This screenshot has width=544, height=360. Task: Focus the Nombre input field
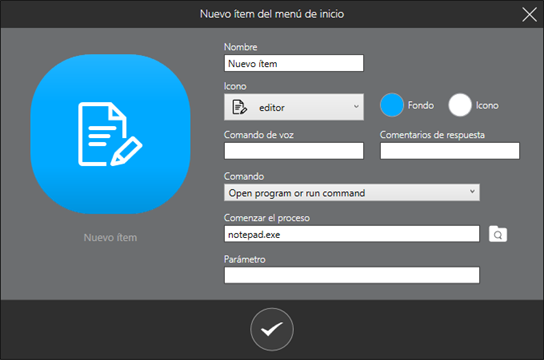click(x=294, y=63)
